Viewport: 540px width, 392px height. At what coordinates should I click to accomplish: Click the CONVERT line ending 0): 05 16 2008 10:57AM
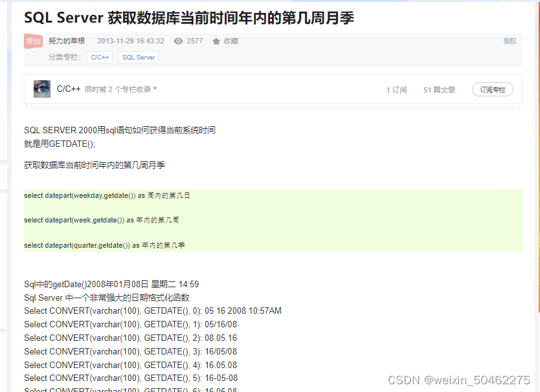pos(153,310)
